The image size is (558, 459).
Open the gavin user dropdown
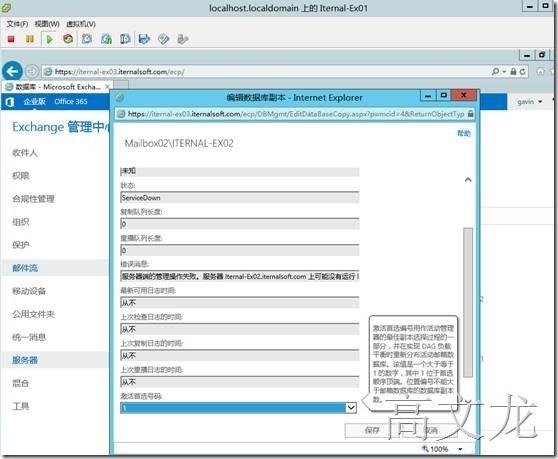(x=530, y=102)
